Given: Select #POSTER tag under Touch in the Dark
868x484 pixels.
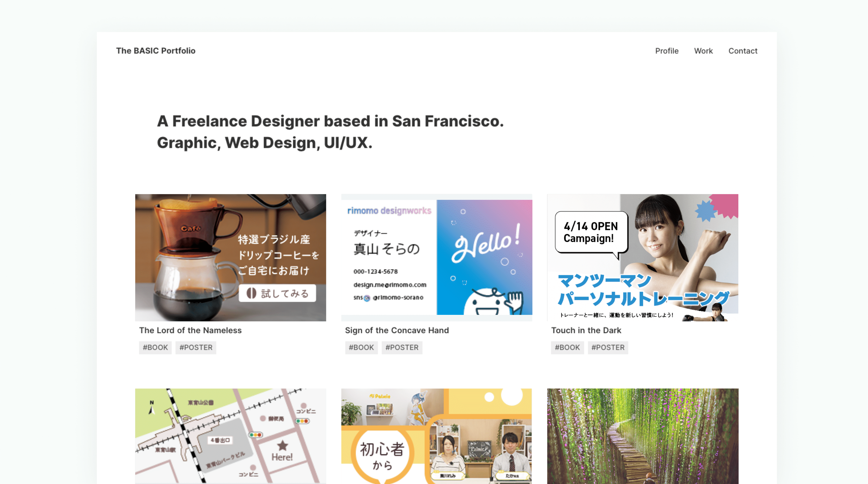Looking at the screenshot, I should point(608,347).
